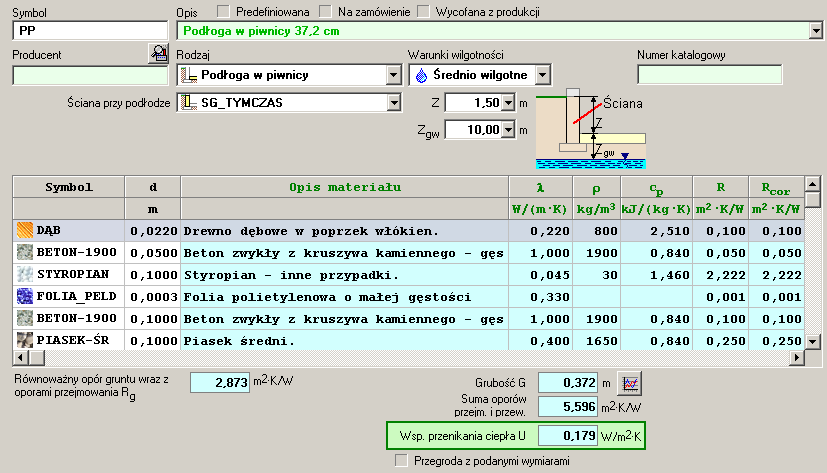The image size is (827, 473).
Task: Expand the Opis description dropdown
Action: [x=816, y=31]
